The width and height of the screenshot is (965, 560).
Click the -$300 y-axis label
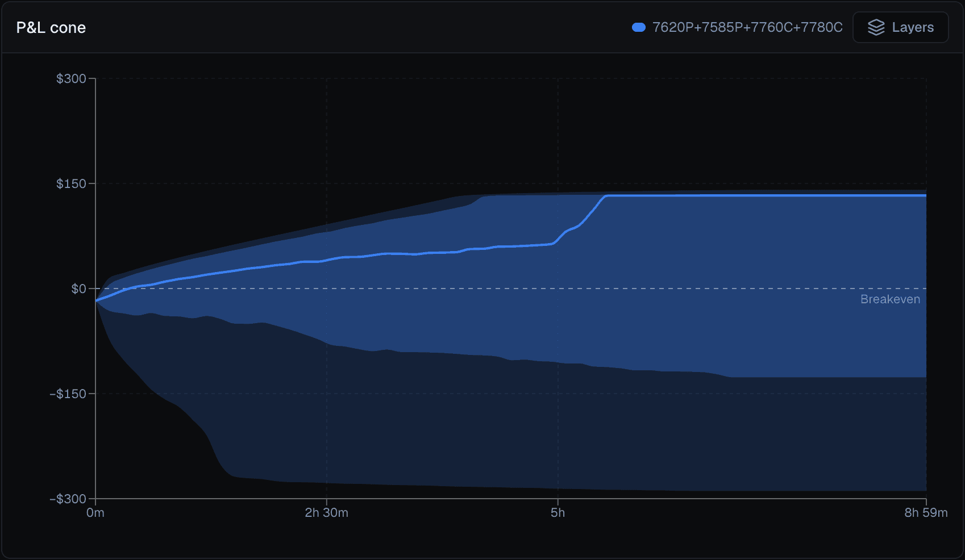(x=68, y=499)
